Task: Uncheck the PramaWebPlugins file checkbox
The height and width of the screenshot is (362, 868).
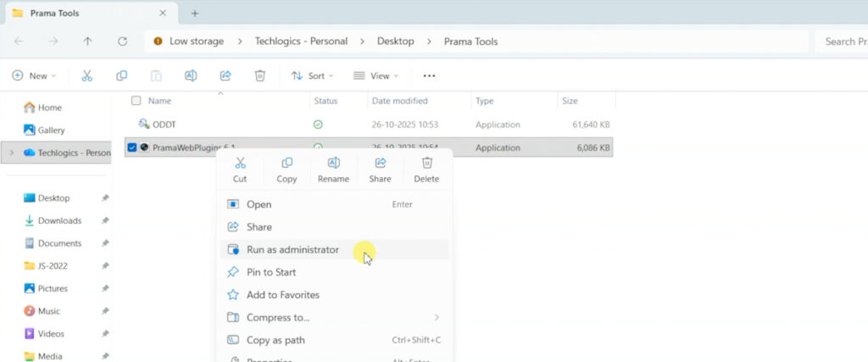Action: click(x=132, y=148)
